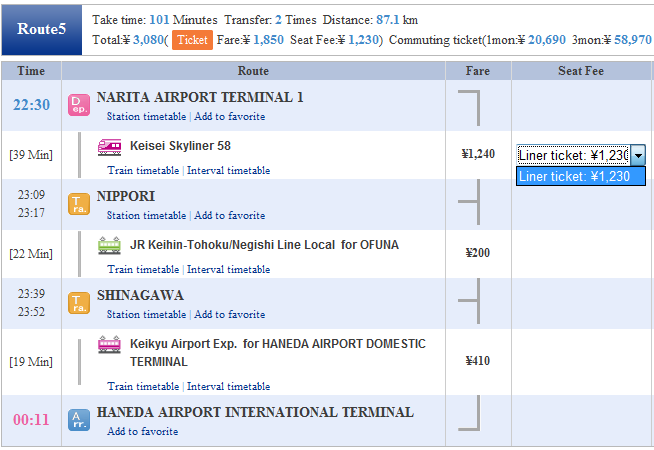
Task: View Keisei Skyliner interval timetable
Action: coord(229,171)
